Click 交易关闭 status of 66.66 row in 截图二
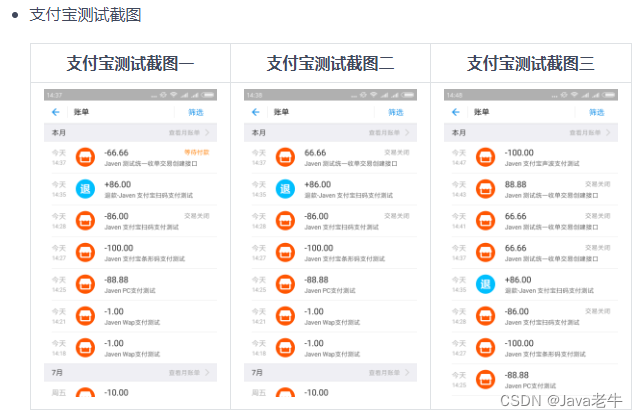Image resolution: width=638 pixels, height=417 pixels. pyautogui.click(x=397, y=152)
